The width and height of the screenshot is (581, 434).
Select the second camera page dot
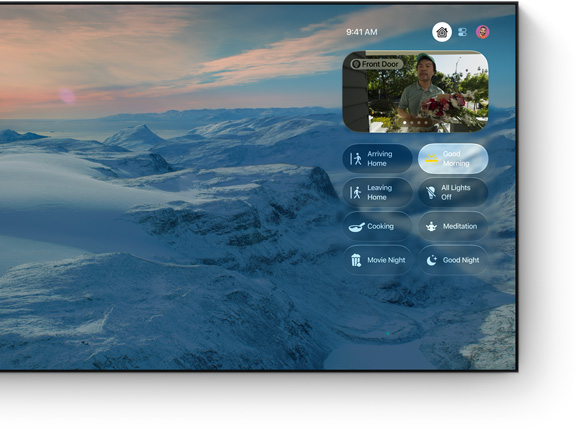coord(412,122)
